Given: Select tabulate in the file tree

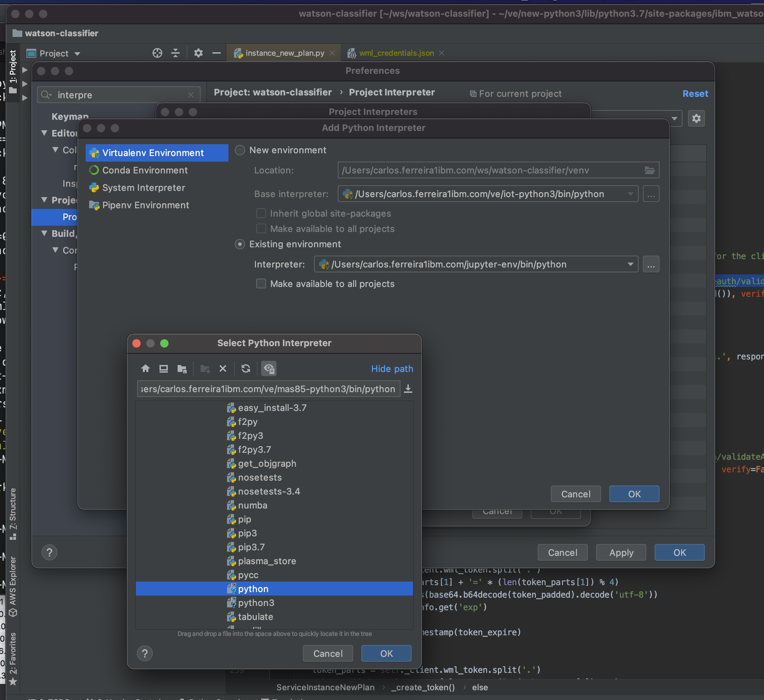Looking at the screenshot, I should point(274,617).
